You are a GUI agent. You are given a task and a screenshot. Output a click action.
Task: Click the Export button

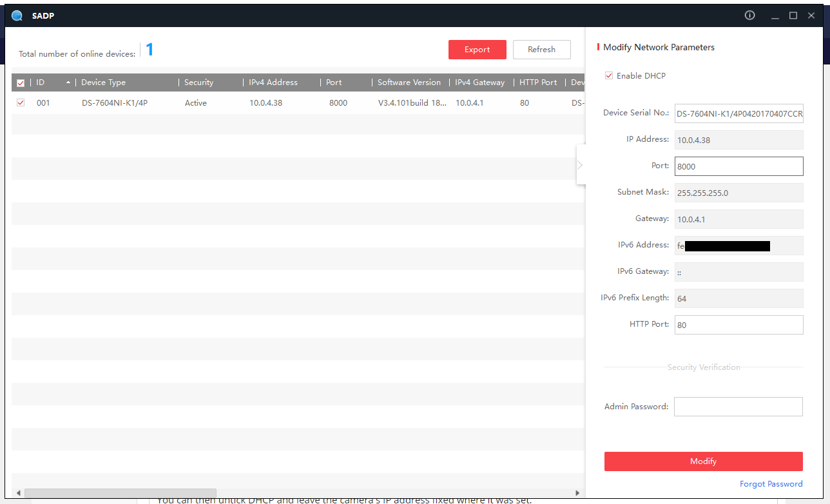tap(477, 50)
